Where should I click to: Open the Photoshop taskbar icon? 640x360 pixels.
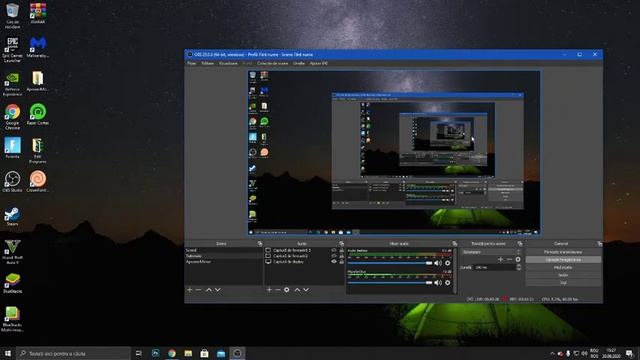pyautogui.click(x=156, y=353)
